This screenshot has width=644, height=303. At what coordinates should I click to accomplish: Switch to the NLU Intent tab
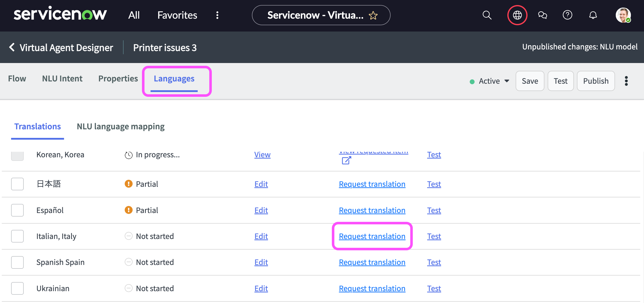tap(62, 79)
